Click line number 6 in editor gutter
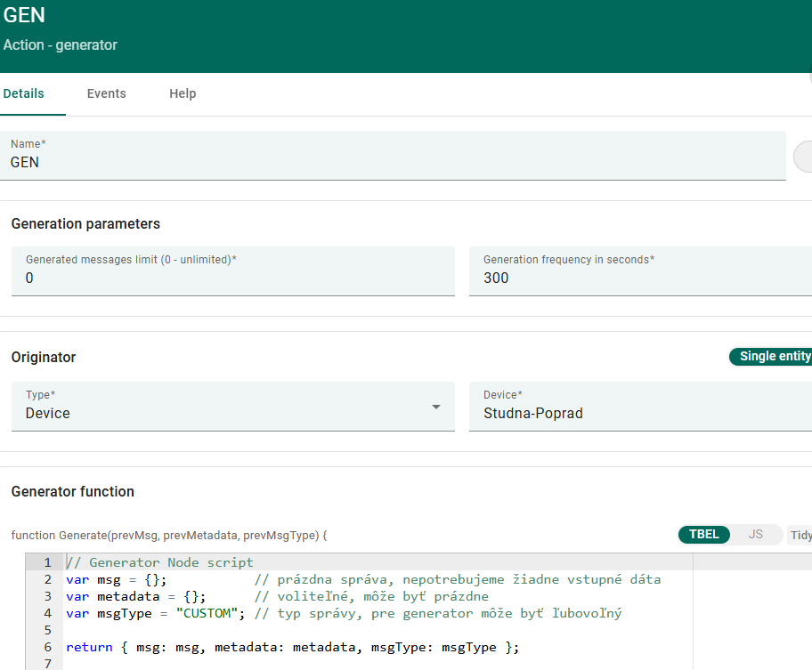 pos(47,647)
